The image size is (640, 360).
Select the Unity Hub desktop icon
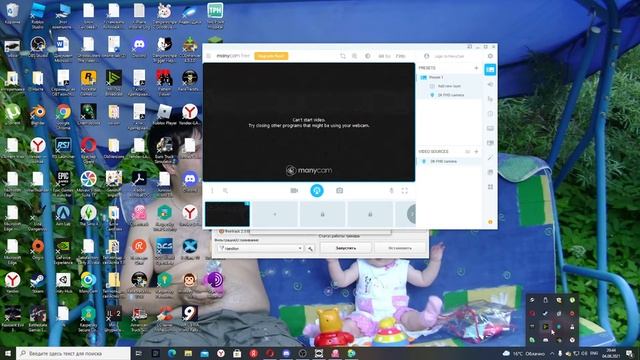[63, 282]
